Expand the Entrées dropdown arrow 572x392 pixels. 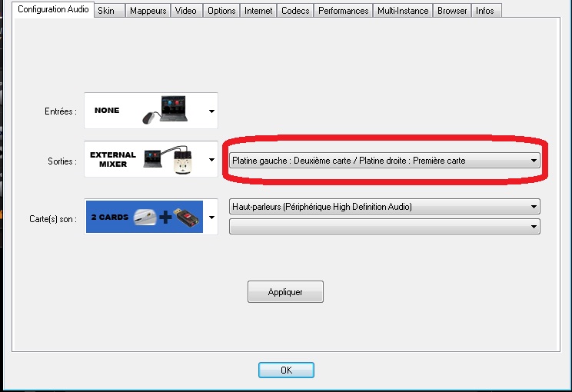(211, 111)
